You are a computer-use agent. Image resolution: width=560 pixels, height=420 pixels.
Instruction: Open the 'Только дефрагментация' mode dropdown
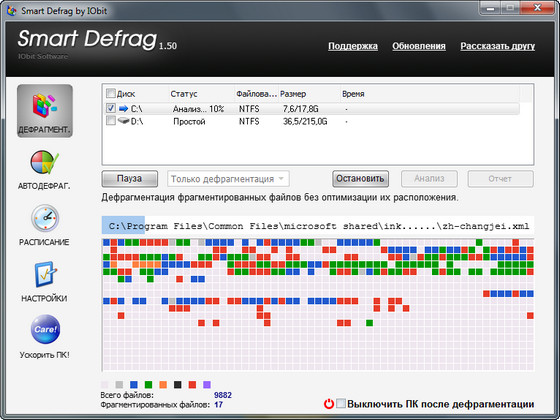pyautogui.click(x=228, y=179)
